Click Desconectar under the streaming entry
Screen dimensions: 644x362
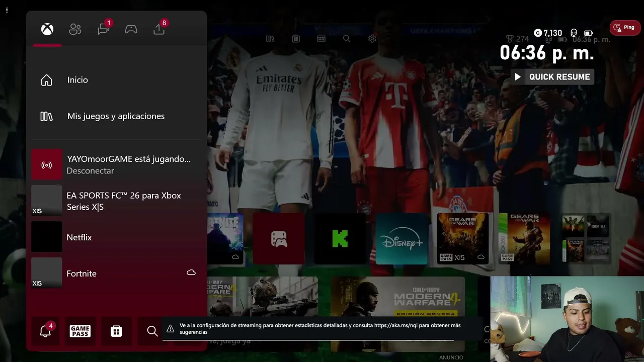91,171
